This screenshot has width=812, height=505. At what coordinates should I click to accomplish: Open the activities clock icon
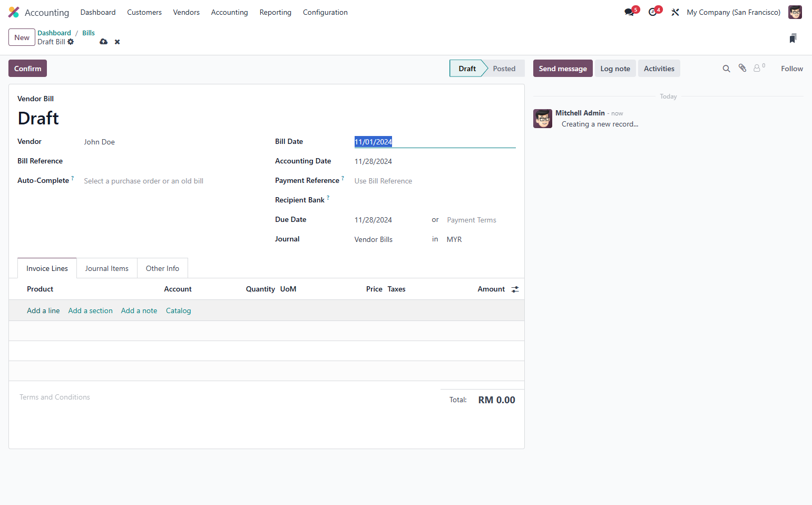click(653, 12)
